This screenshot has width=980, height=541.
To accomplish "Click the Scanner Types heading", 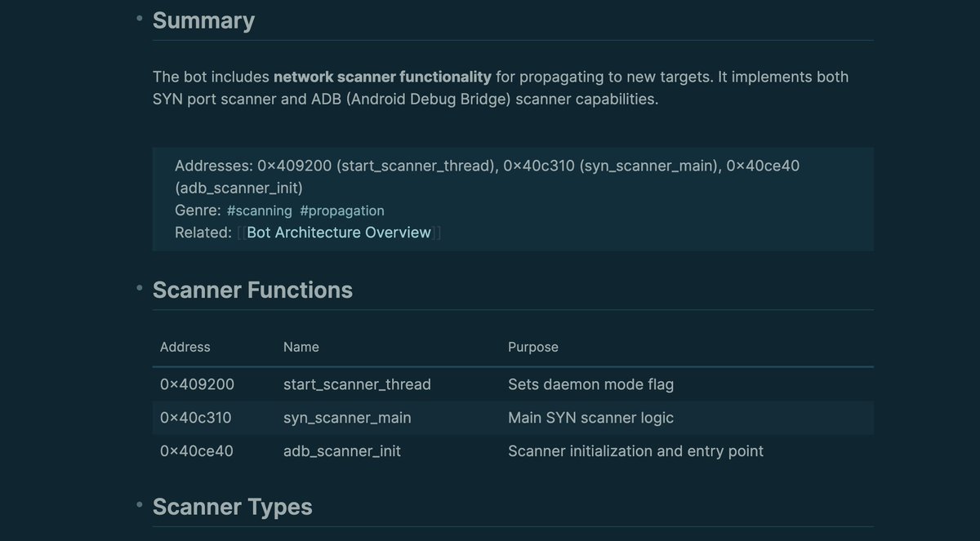I will coord(233,507).
